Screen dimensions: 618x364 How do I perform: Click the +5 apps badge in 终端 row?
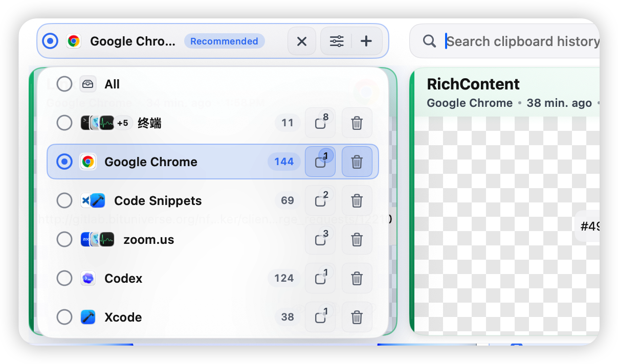pos(123,123)
